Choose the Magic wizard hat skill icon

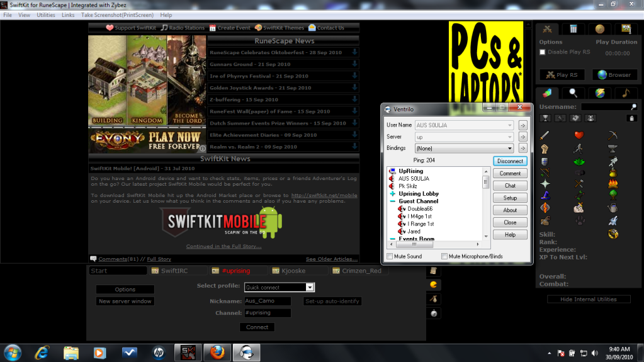(x=545, y=196)
